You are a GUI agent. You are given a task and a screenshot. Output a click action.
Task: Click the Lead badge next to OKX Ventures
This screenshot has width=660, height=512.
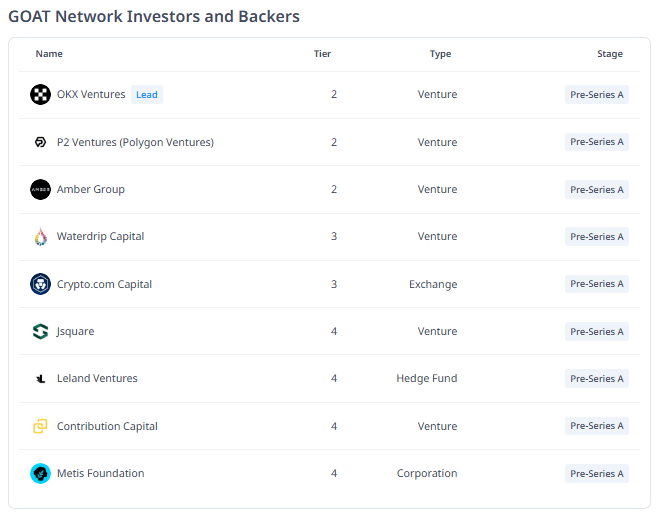click(147, 95)
